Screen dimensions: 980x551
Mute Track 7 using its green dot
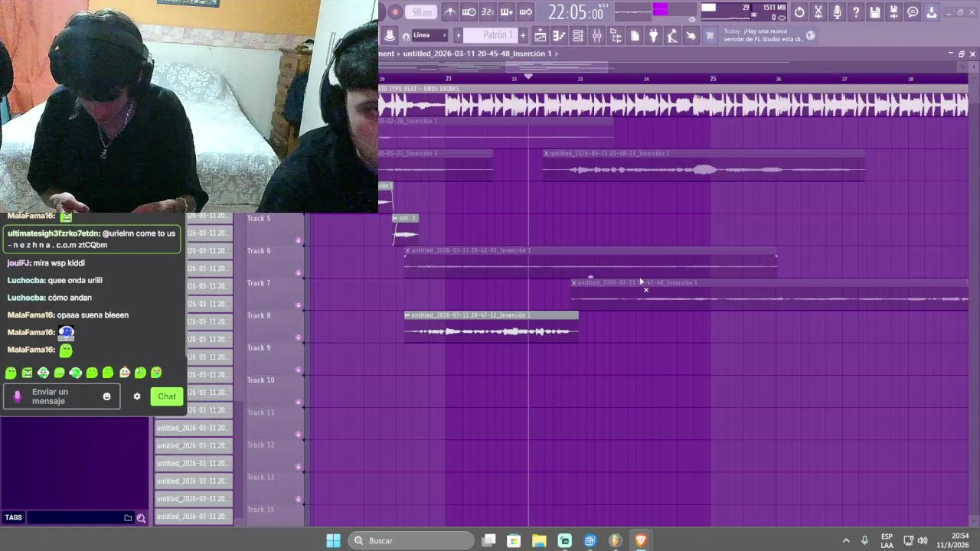[299, 305]
